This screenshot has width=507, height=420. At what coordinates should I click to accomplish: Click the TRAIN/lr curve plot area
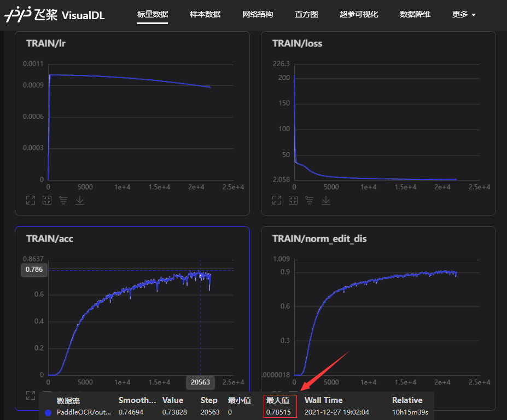pos(141,122)
